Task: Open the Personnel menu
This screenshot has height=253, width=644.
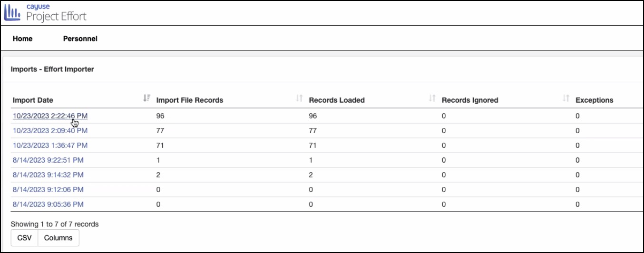Action: click(80, 39)
